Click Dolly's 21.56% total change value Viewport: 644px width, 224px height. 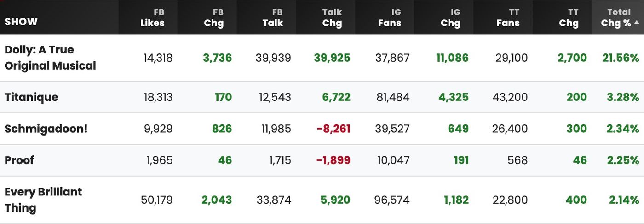pos(621,58)
